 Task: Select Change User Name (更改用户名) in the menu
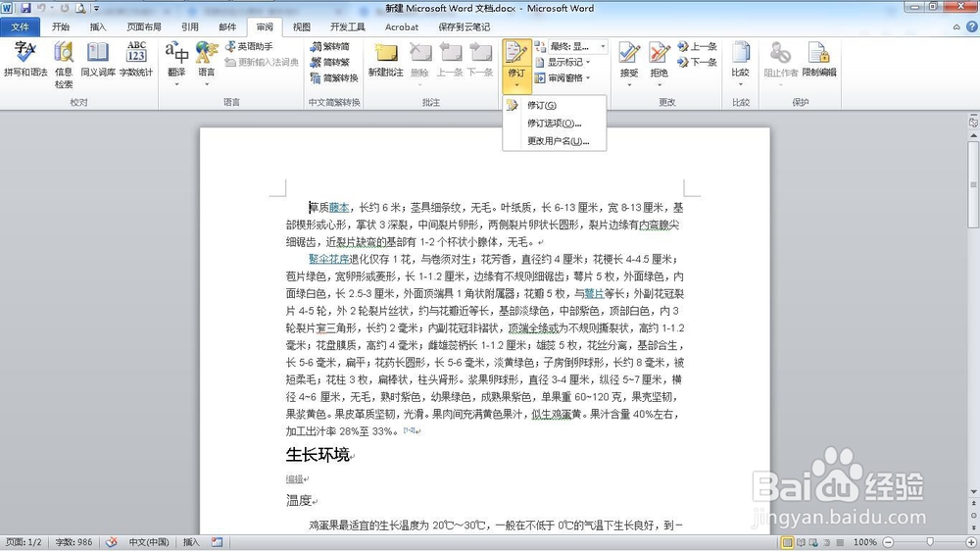(555, 141)
